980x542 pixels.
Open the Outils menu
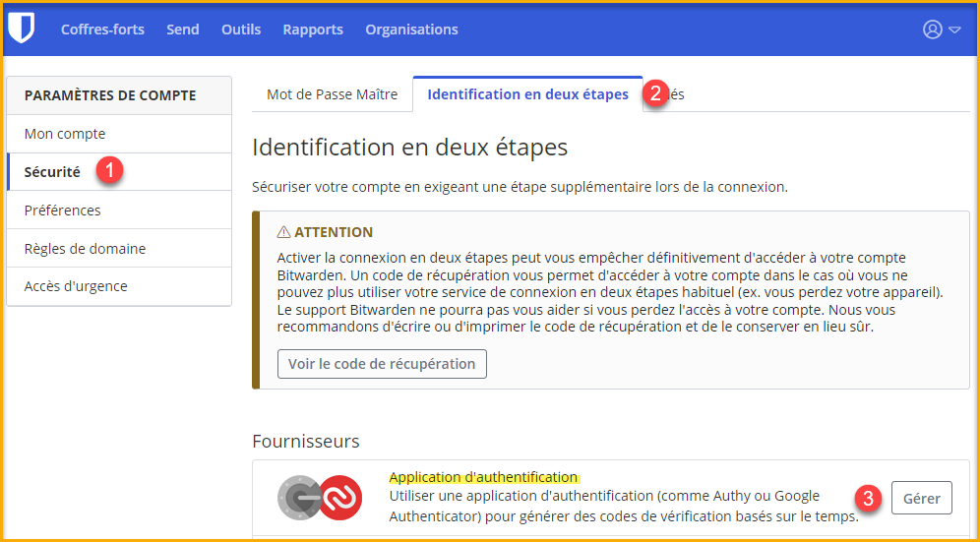[x=241, y=30]
